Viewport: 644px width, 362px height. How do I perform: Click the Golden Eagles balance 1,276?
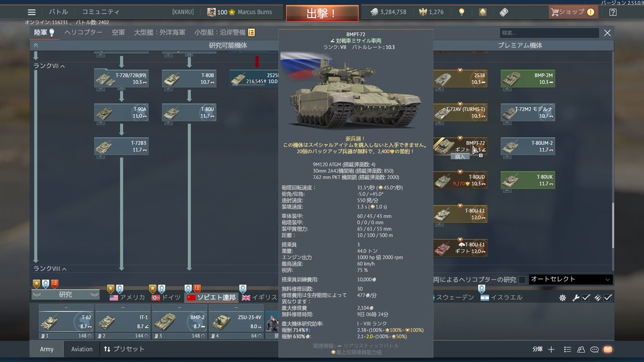[431, 12]
